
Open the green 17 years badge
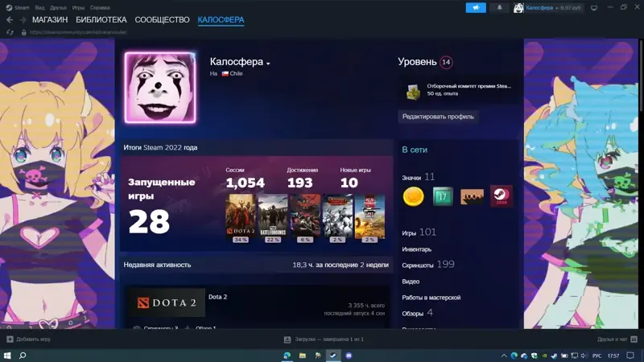[x=443, y=196]
